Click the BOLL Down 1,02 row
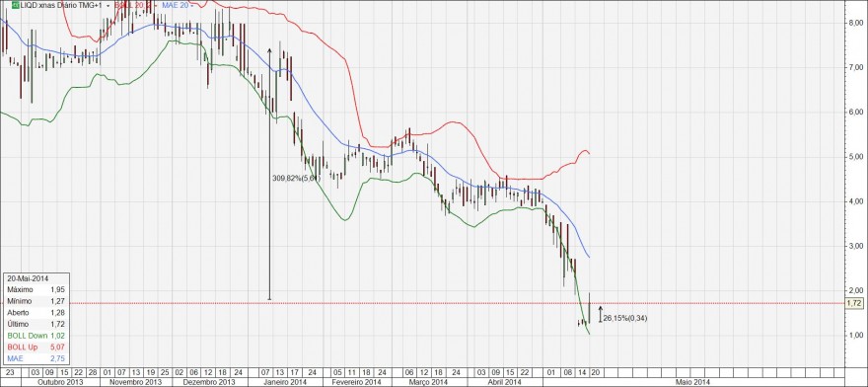The width and height of the screenshot is (868, 387). click(x=36, y=336)
